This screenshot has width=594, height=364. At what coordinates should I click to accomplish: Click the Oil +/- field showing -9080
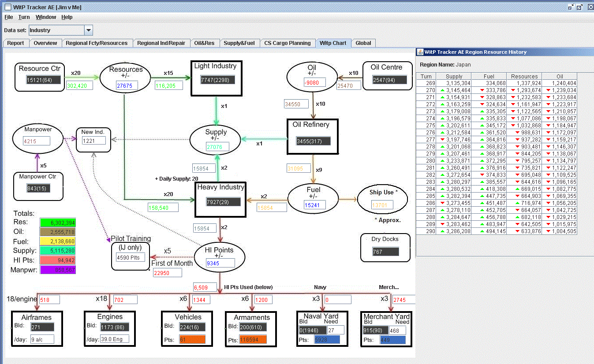click(314, 82)
